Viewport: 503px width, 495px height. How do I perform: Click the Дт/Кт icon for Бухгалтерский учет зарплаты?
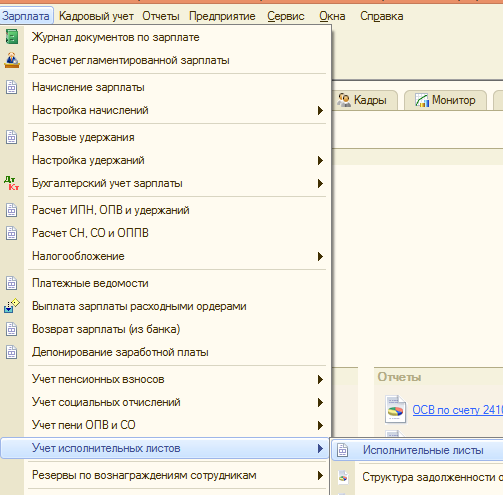12,183
